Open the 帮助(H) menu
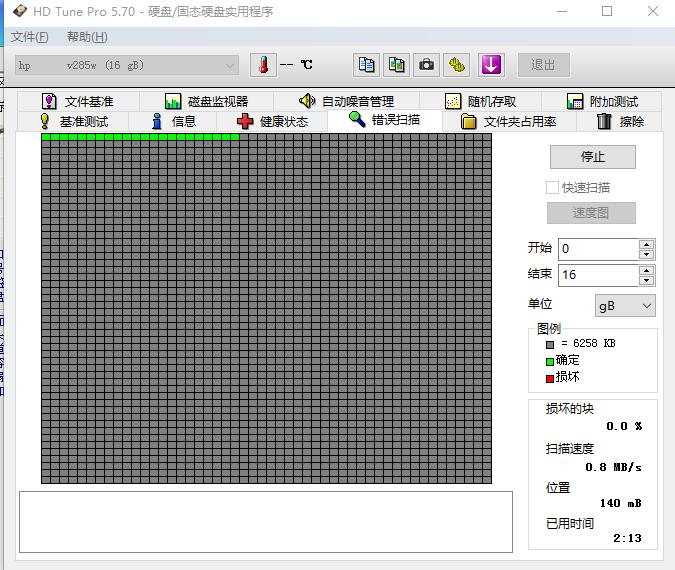The width and height of the screenshot is (675, 570). pyautogui.click(x=87, y=37)
